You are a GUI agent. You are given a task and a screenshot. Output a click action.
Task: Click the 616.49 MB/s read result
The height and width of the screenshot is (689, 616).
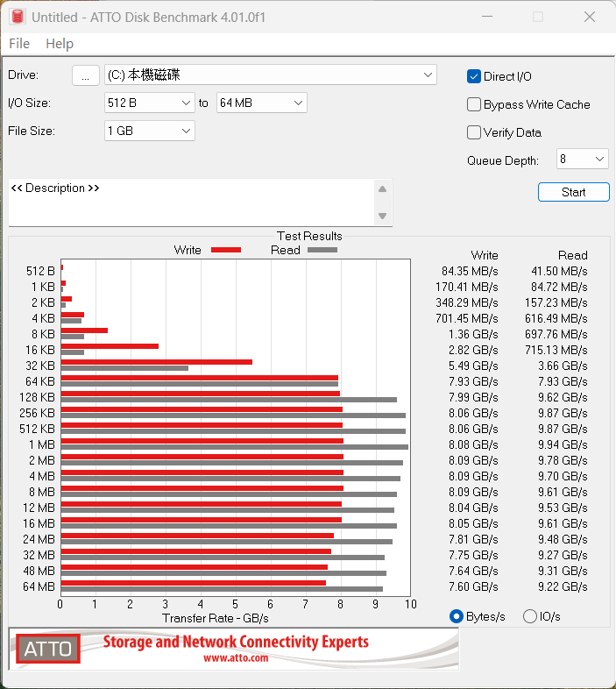click(x=556, y=318)
